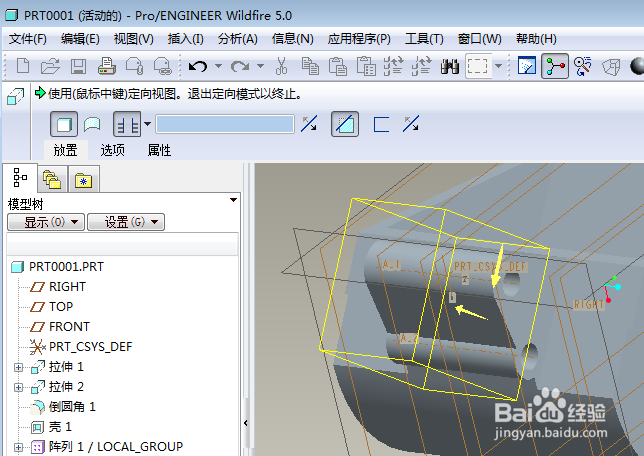
Task: Open the 放置 tab
Action: click(x=66, y=150)
